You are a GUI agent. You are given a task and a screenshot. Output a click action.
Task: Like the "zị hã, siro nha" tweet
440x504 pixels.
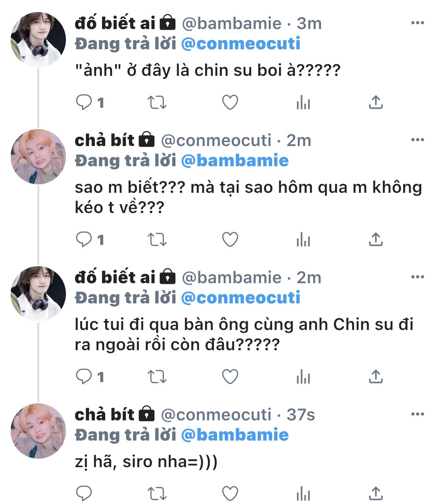(230, 493)
